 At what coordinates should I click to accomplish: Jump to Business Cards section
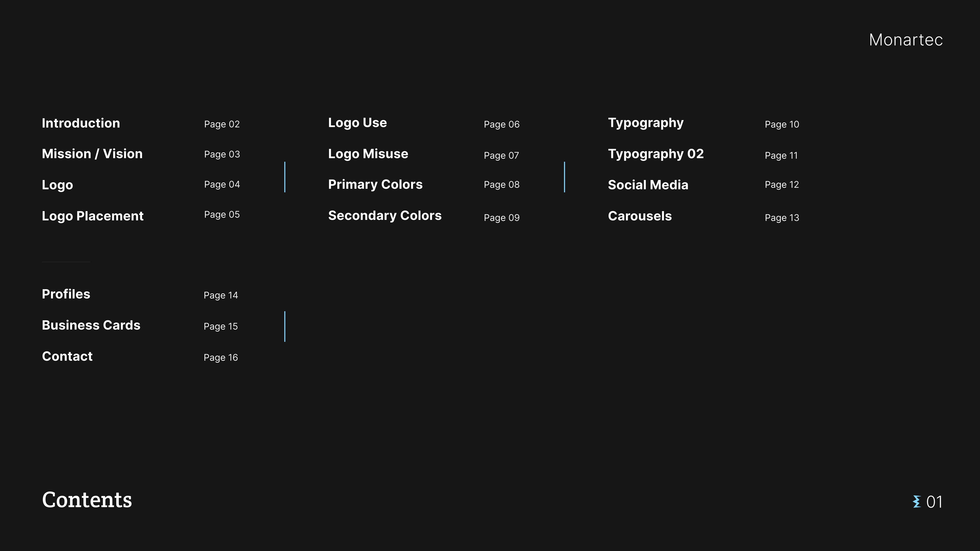91,325
